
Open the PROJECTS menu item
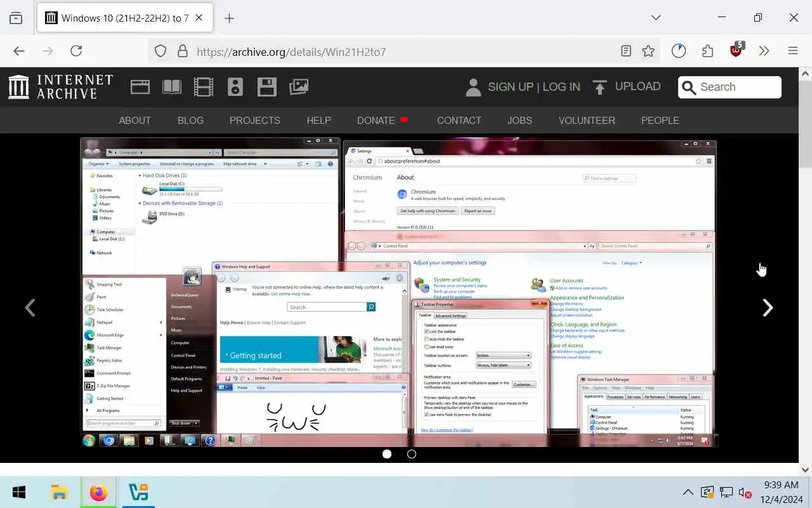coord(255,120)
